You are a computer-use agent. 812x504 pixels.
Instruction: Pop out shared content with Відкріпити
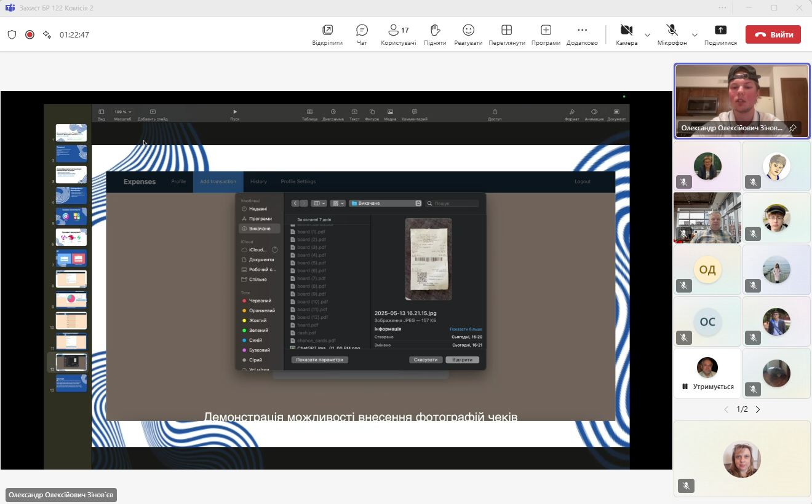tap(327, 34)
